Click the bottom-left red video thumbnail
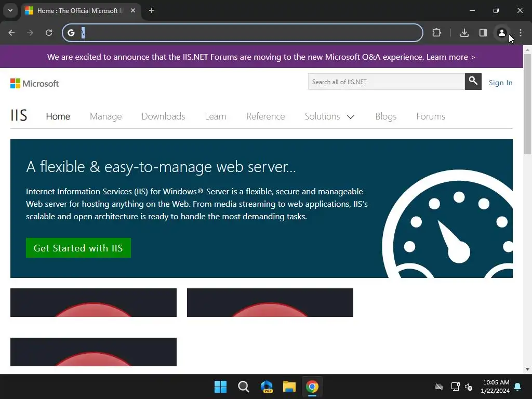This screenshot has height=399, width=532. 94,352
